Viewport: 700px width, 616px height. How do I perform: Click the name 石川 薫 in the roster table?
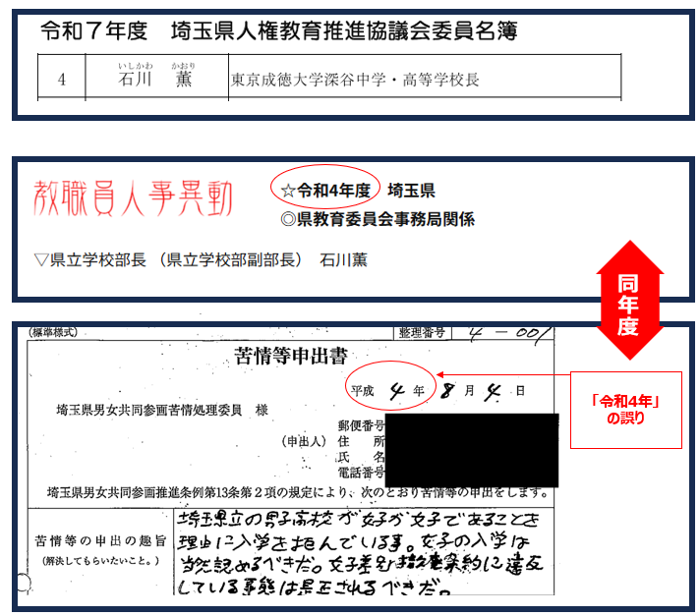tap(155, 80)
